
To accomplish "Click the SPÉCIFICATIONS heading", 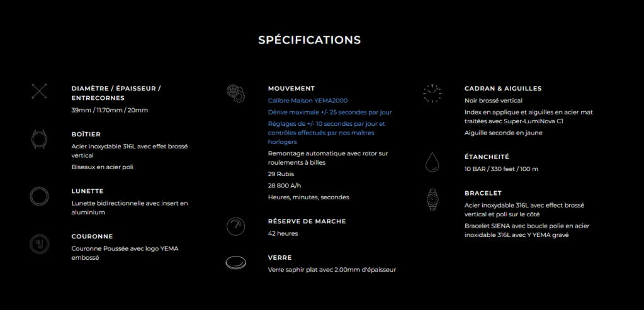I will click(309, 40).
